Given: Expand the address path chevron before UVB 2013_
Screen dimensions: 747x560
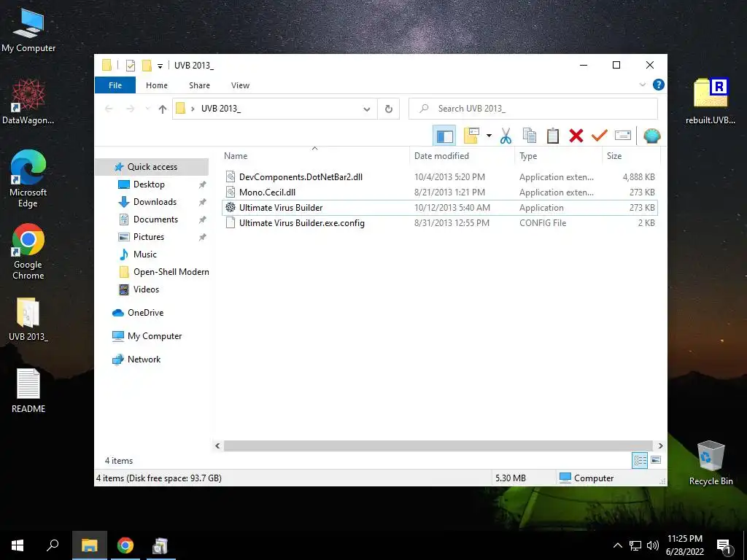Looking at the screenshot, I should 193,109.
